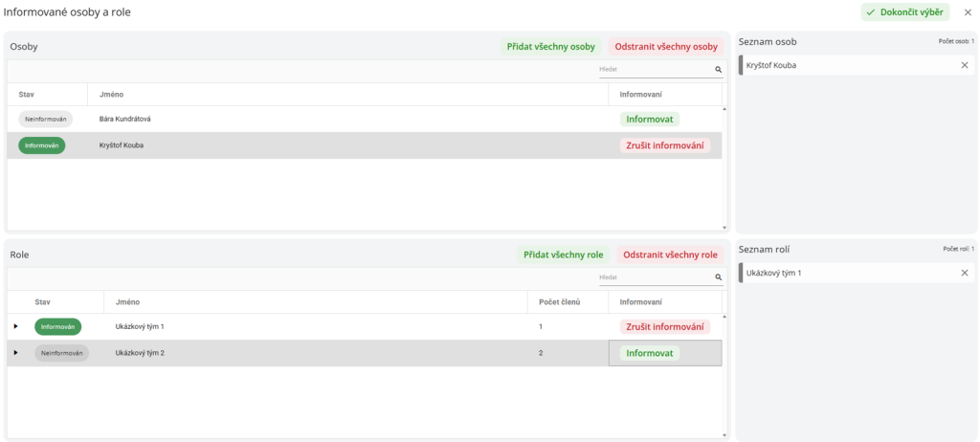Cancel informing for Ukázkový tým 1
980x442 pixels.
[x=664, y=326]
